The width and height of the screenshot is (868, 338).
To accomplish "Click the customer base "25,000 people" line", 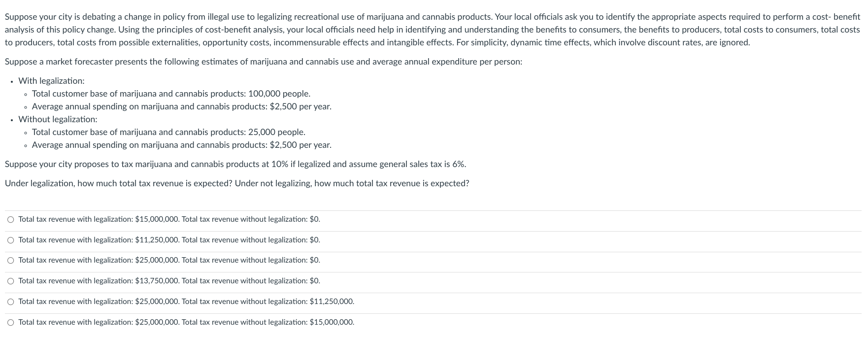I will [168, 132].
